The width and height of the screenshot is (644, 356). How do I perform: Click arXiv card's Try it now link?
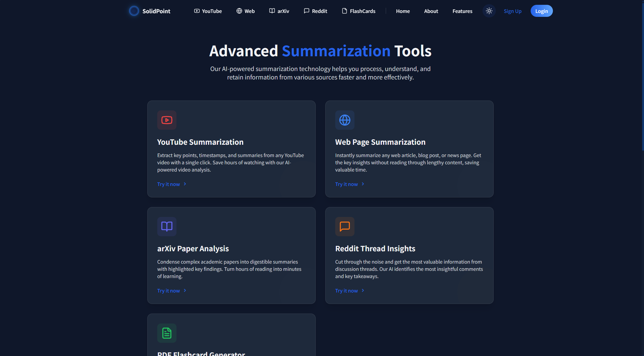169,291
